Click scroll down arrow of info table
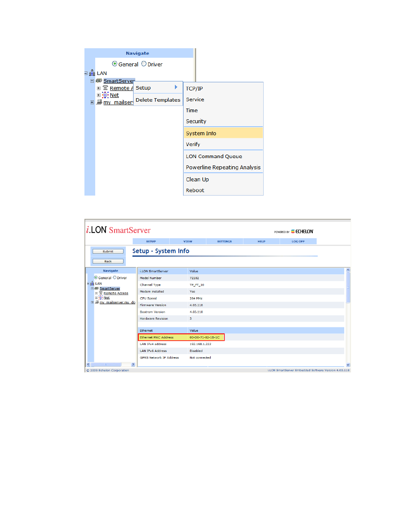 348,364
